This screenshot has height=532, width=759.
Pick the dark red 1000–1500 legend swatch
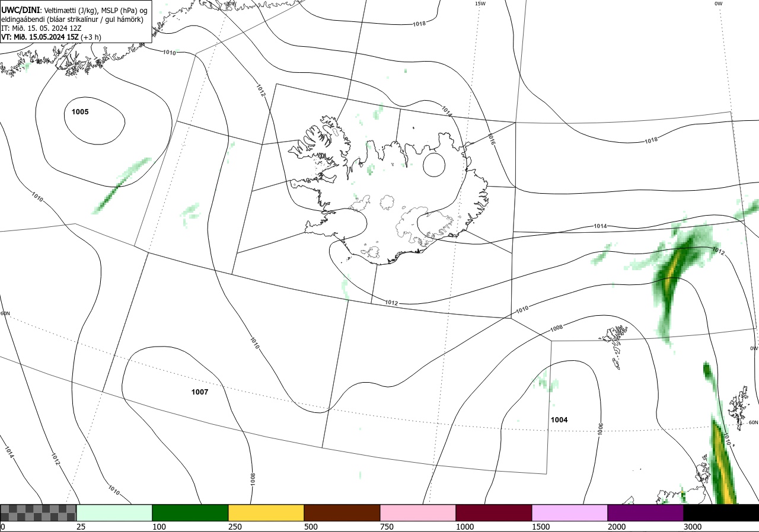[494, 512]
